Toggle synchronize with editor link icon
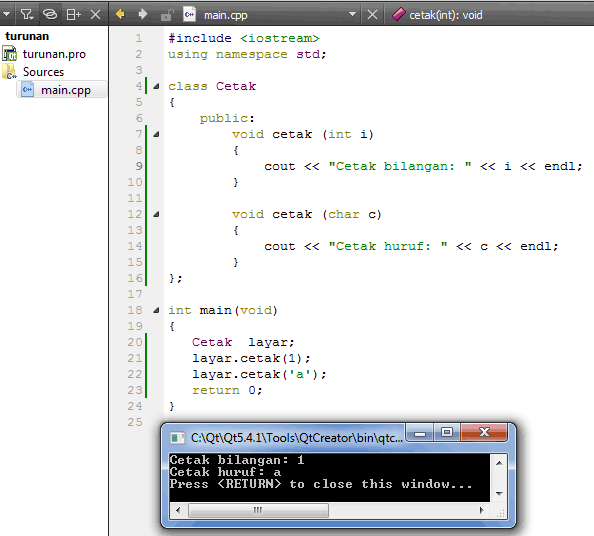Image resolution: width=594 pixels, height=536 pixels. click(50, 15)
